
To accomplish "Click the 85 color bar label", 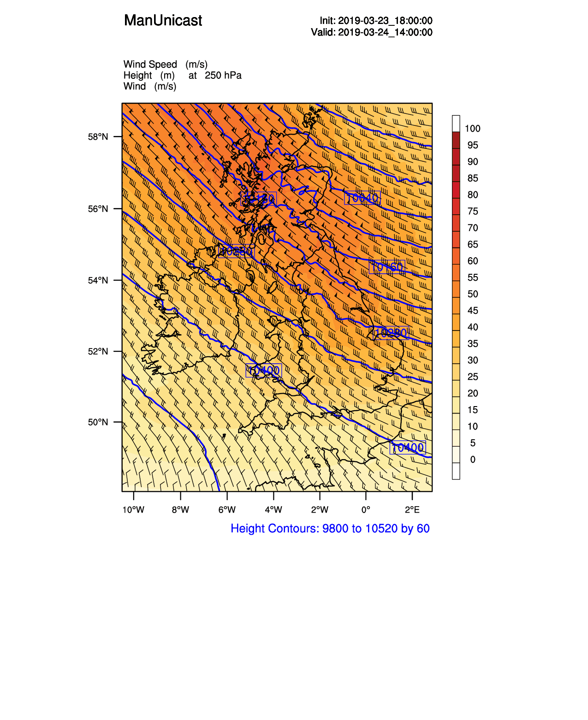I will [x=473, y=178].
